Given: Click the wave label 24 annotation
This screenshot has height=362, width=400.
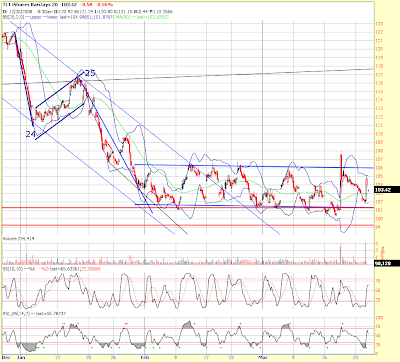Looking at the screenshot, I should click(x=31, y=134).
